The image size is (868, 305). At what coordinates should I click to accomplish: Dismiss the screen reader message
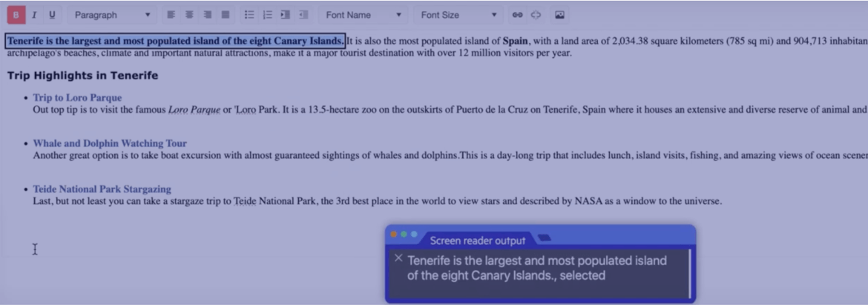[398, 258]
